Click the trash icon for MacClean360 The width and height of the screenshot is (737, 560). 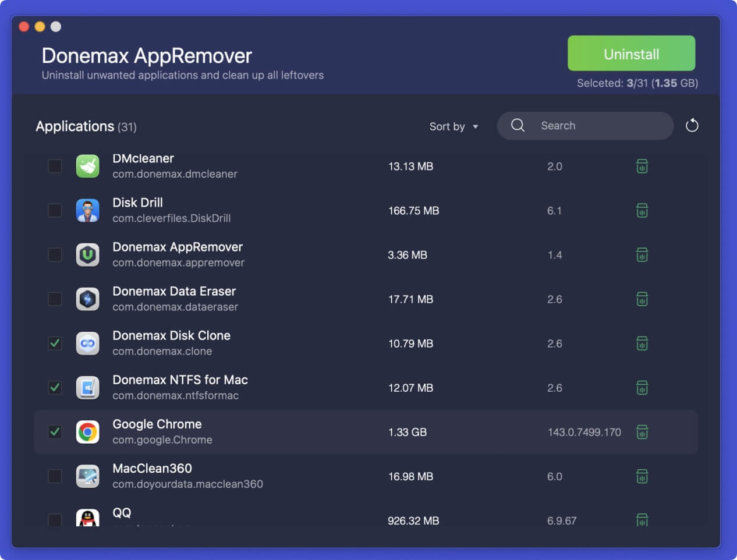pos(642,476)
